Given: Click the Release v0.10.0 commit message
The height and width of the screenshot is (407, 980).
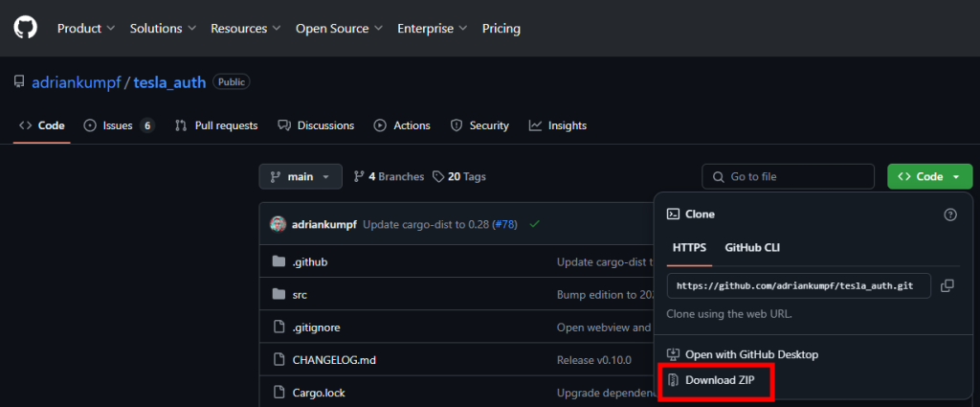Looking at the screenshot, I should click(x=593, y=359).
